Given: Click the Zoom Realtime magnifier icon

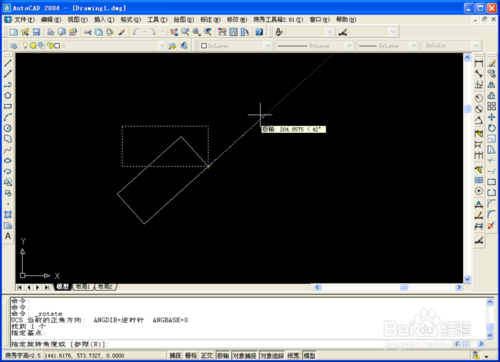Looking at the screenshot, I should [186, 32].
